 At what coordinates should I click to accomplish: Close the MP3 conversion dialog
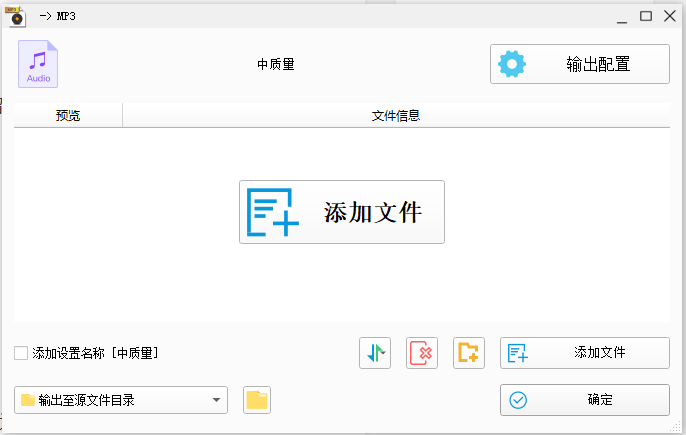pyautogui.click(x=670, y=16)
